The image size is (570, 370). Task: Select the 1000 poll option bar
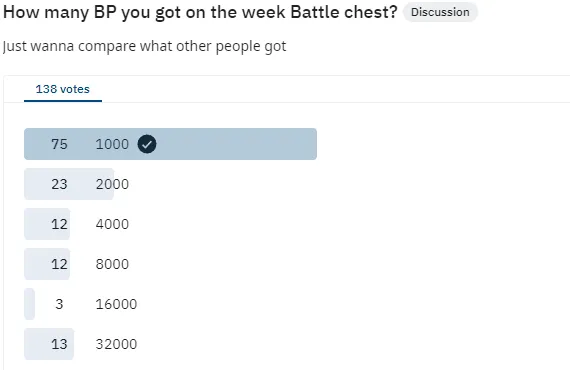coord(170,144)
